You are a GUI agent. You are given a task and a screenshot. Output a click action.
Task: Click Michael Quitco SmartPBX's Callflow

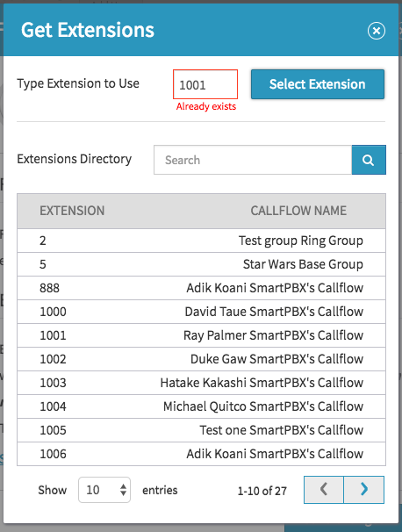(x=263, y=406)
